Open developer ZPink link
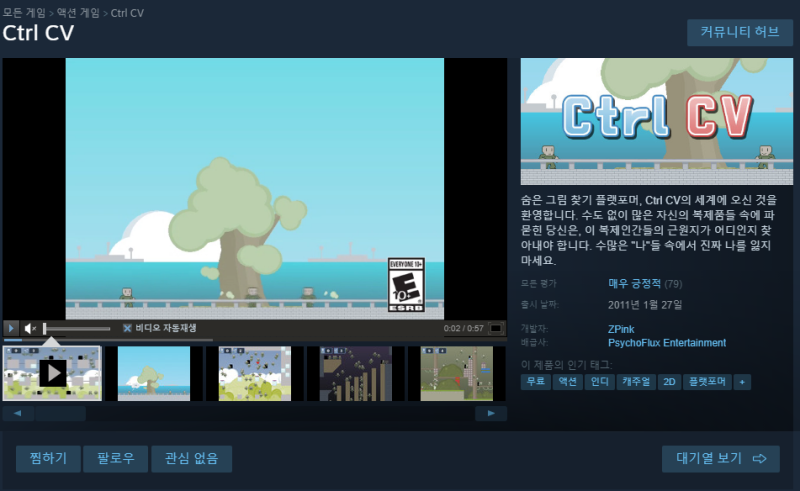800x491 pixels. 621,329
